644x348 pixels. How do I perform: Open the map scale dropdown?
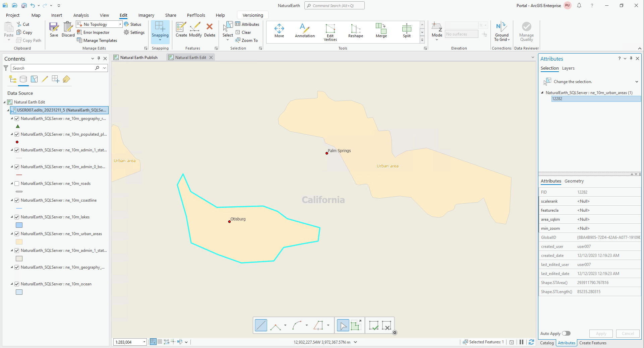[144, 342]
